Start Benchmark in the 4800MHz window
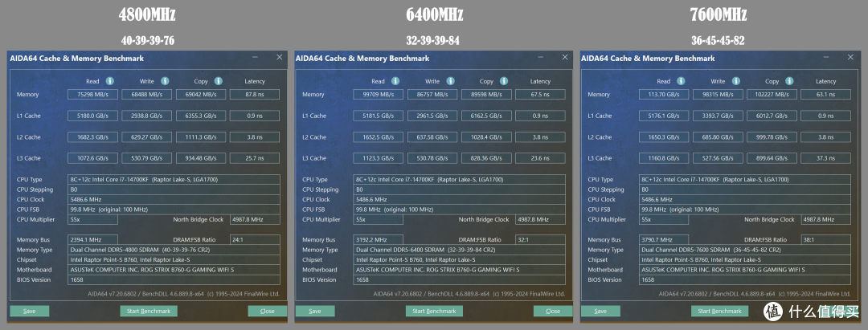The width and height of the screenshot is (868, 330). (149, 312)
